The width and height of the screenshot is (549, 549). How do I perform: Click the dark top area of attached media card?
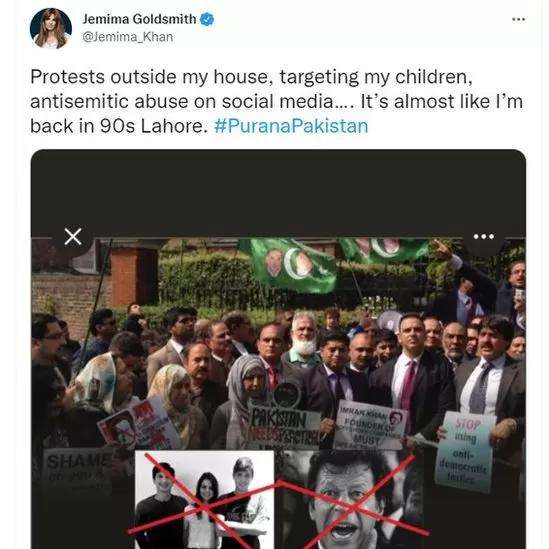278,193
